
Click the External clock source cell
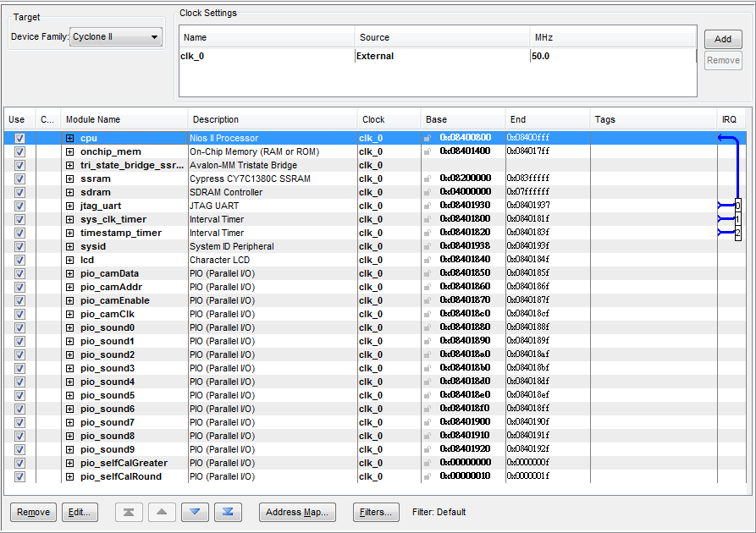click(x=442, y=56)
